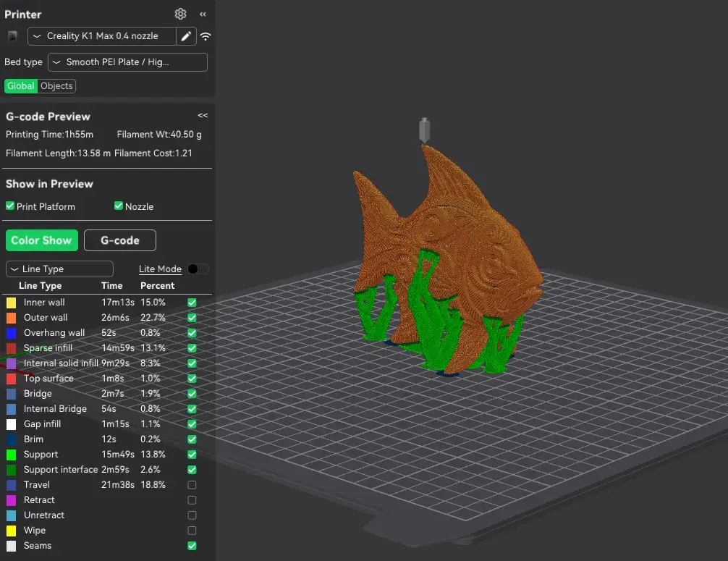
Task: Click the orange Outer wall color swatch
Action: pyautogui.click(x=11, y=318)
